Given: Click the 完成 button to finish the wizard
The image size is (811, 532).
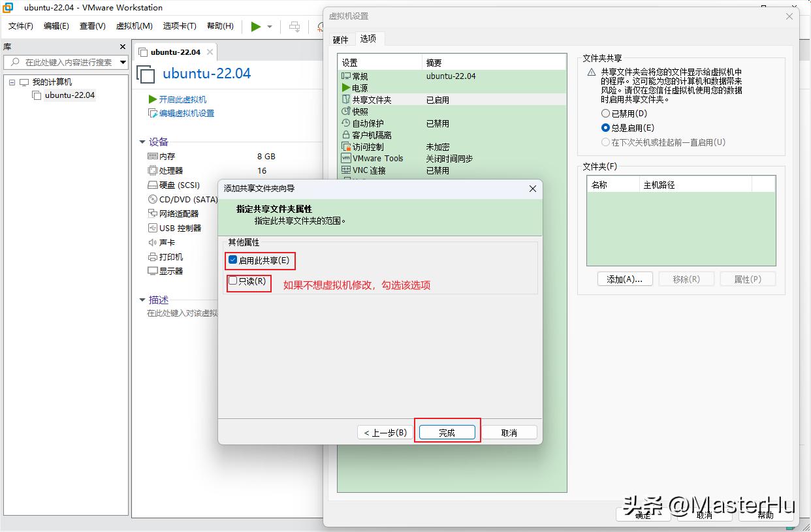Looking at the screenshot, I should coord(447,431).
